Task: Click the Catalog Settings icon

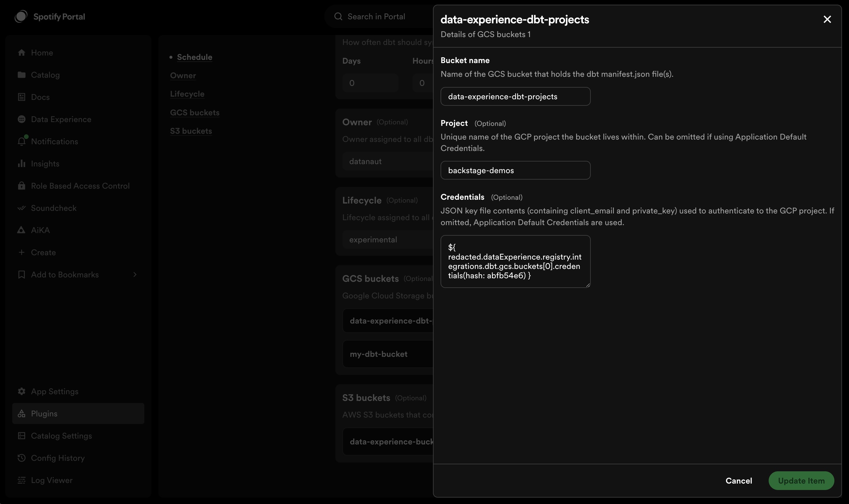Action: tap(21, 436)
